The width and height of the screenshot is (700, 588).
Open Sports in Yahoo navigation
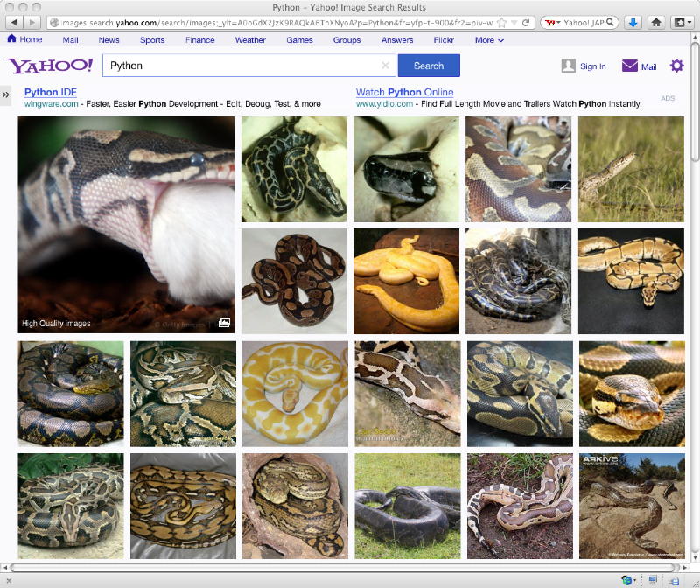coord(152,40)
